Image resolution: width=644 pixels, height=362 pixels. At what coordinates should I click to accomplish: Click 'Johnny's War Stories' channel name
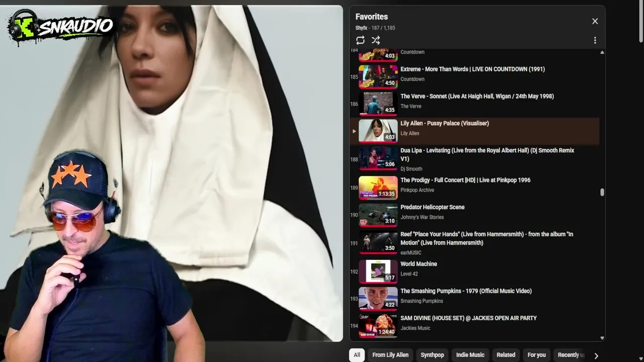pyautogui.click(x=422, y=217)
